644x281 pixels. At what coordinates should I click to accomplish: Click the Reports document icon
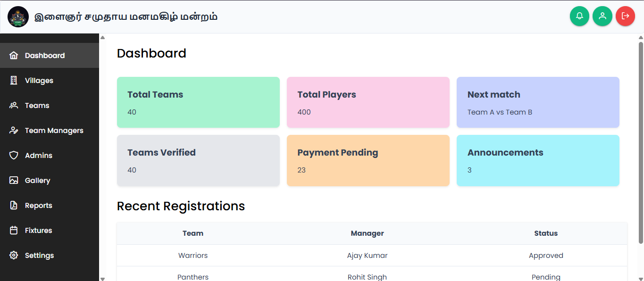pyautogui.click(x=14, y=206)
